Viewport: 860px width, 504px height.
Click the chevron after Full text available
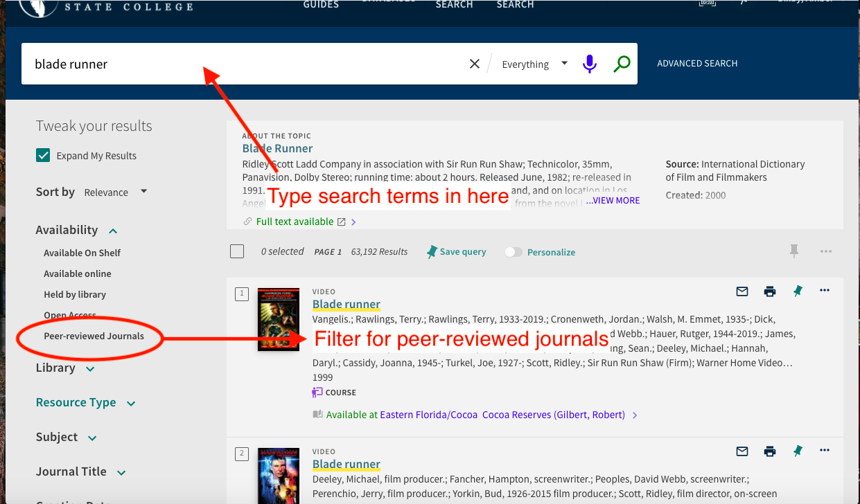pos(353,222)
